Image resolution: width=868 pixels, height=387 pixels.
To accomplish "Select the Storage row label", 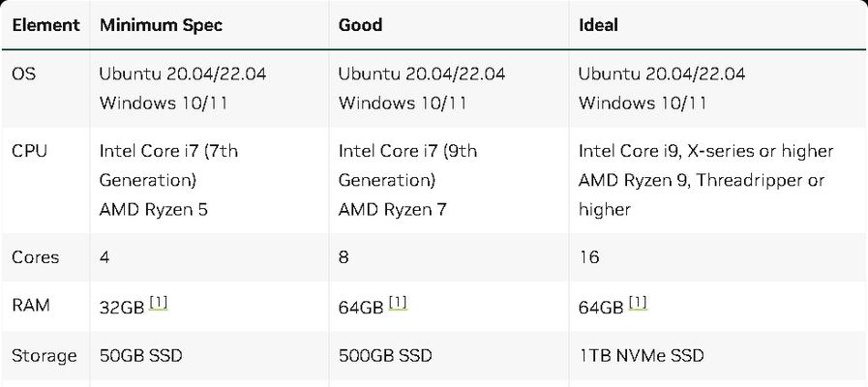I will [x=45, y=355].
